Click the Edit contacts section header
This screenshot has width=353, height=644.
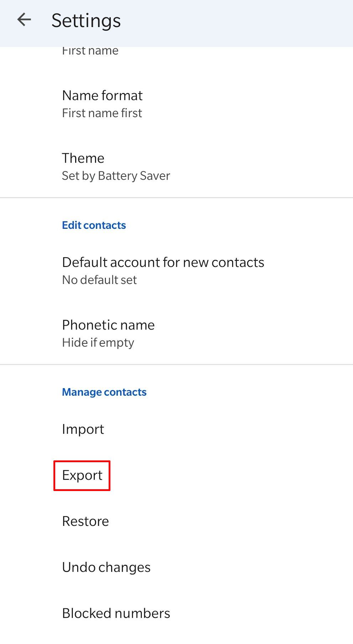[94, 225]
